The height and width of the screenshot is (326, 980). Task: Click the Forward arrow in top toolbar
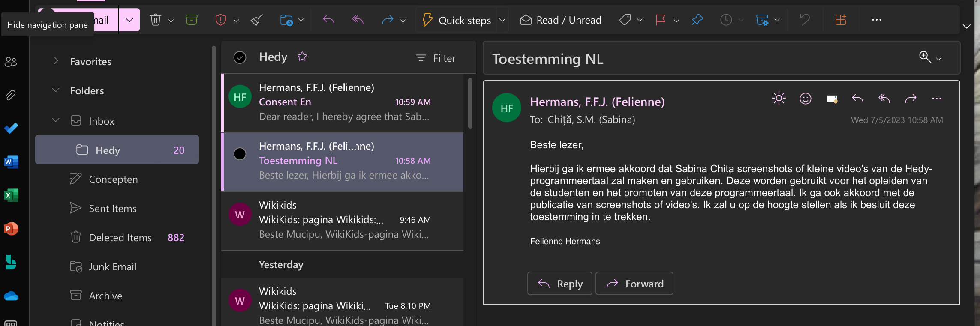tap(387, 20)
